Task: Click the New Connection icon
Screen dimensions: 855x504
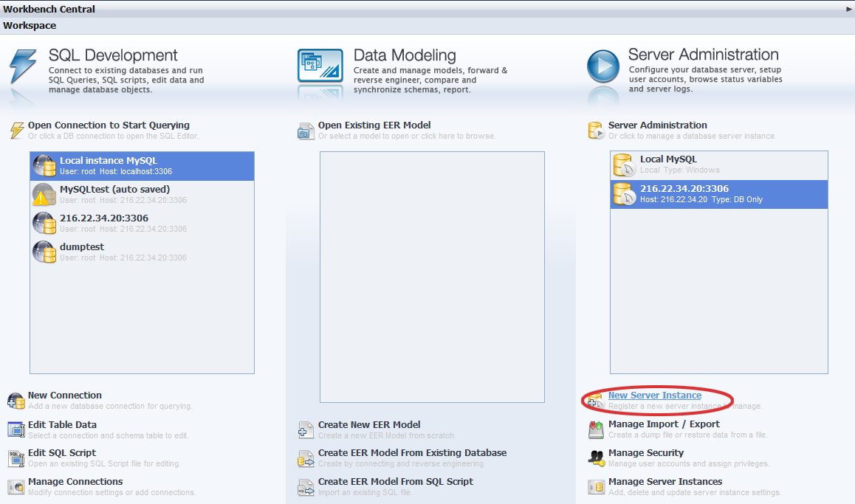Action: (16, 401)
